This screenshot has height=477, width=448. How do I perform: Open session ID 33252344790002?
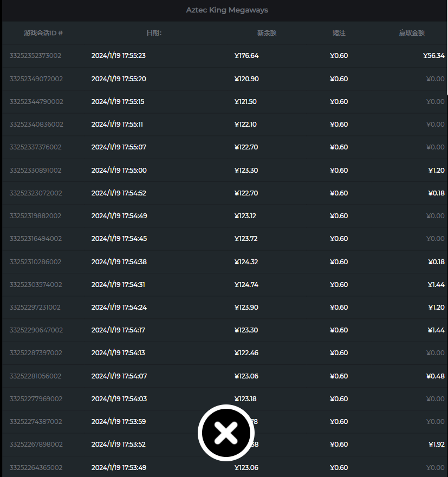pyautogui.click(x=36, y=102)
